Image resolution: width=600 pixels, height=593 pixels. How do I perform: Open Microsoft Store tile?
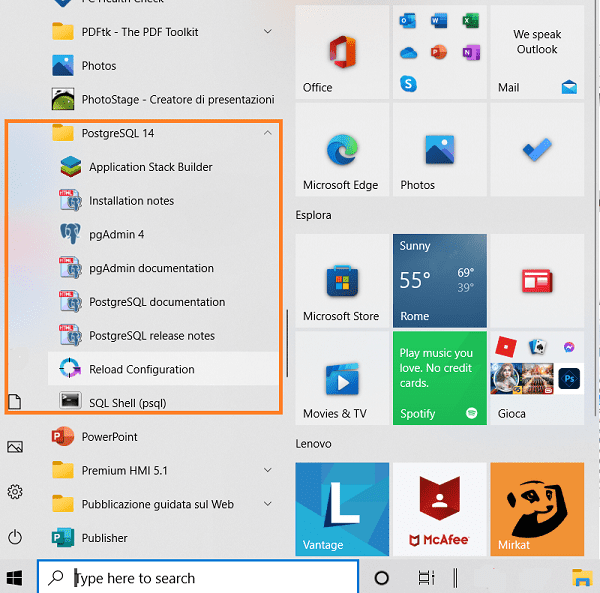pos(342,281)
